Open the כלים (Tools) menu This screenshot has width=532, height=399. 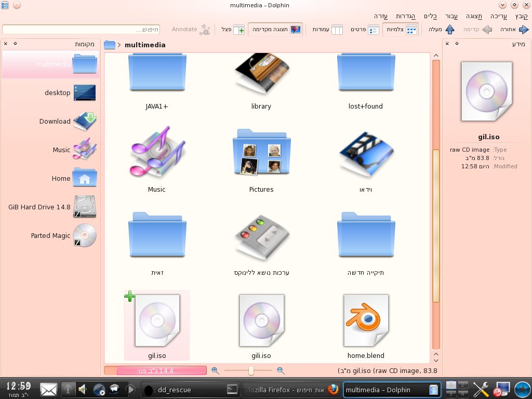point(430,16)
